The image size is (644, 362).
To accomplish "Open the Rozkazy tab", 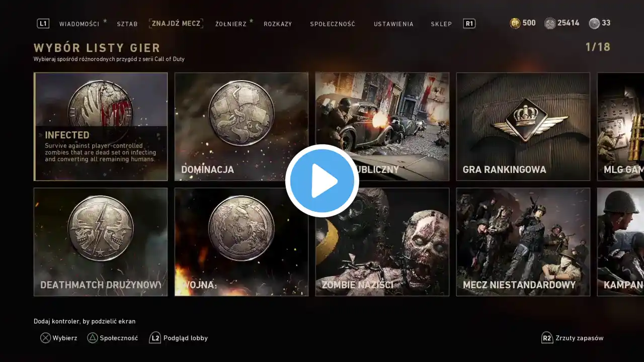I will [x=278, y=24].
